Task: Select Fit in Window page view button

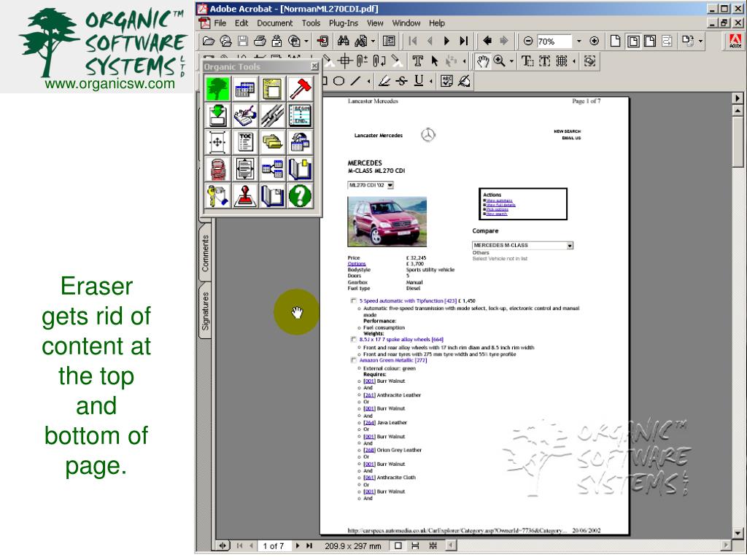Action: tap(632, 42)
